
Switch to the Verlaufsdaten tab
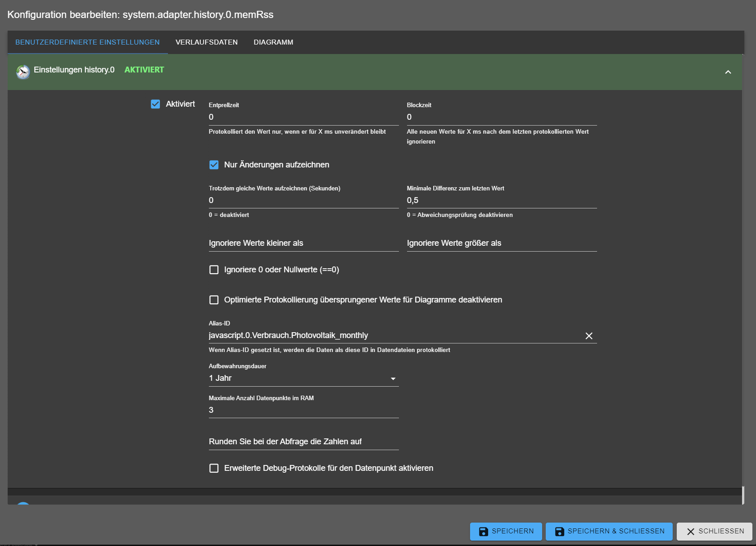click(207, 42)
